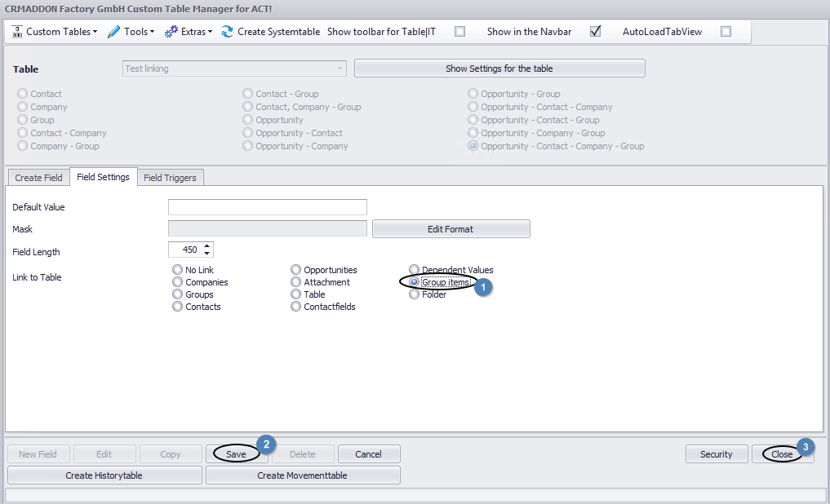
Task: Select Opportunity - Contact - Group radio
Action: click(473, 120)
